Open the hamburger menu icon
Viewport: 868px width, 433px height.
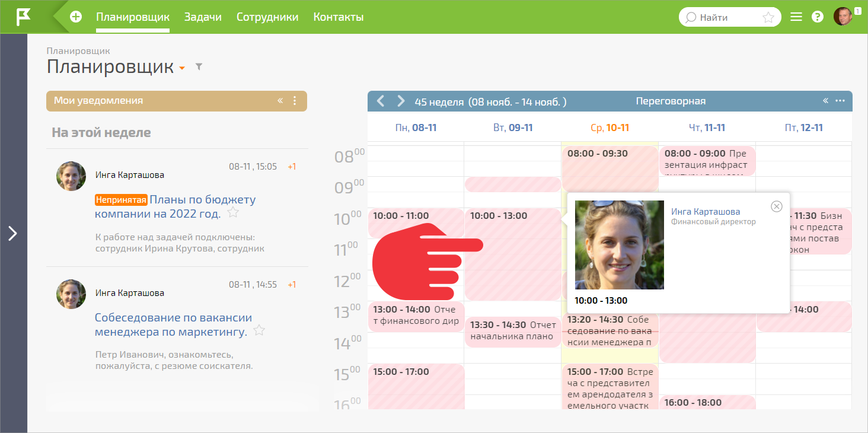tap(796, 17)
